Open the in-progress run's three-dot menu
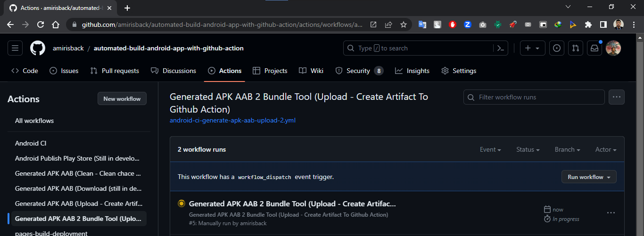Viewport: 644px width, 236px height. tap(611, 213)
